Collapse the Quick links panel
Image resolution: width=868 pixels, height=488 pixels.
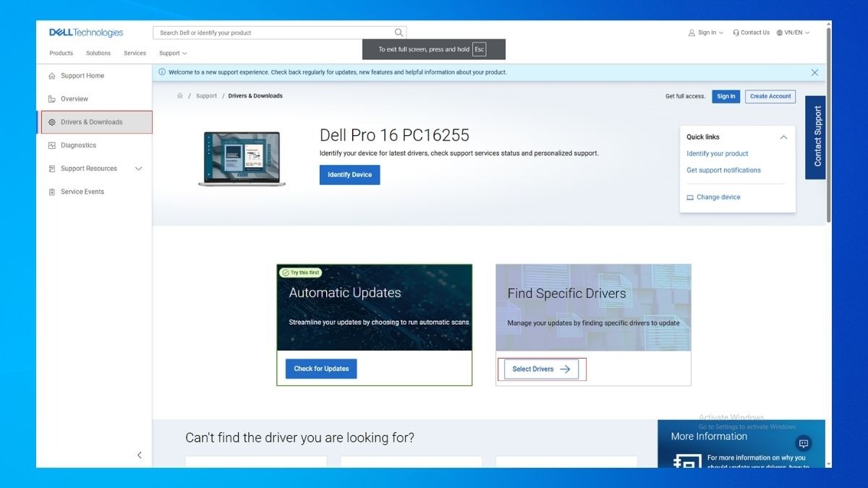point(783,137)
